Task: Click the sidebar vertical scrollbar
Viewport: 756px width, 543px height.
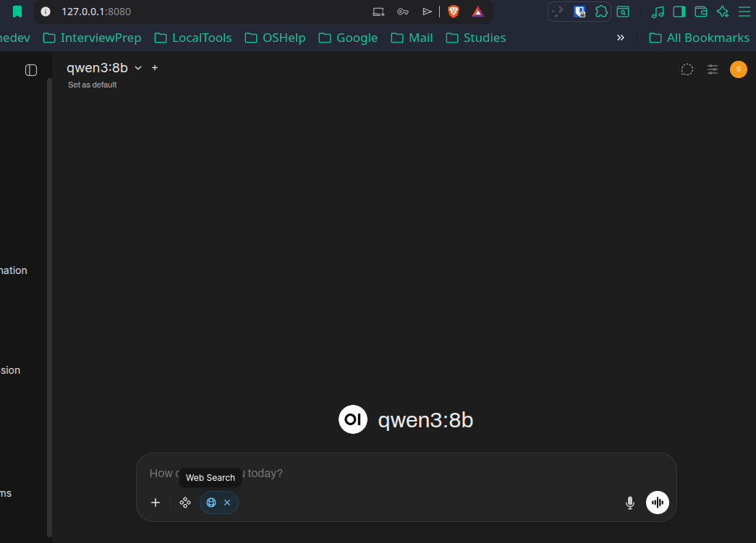Action: click(49, 307)
